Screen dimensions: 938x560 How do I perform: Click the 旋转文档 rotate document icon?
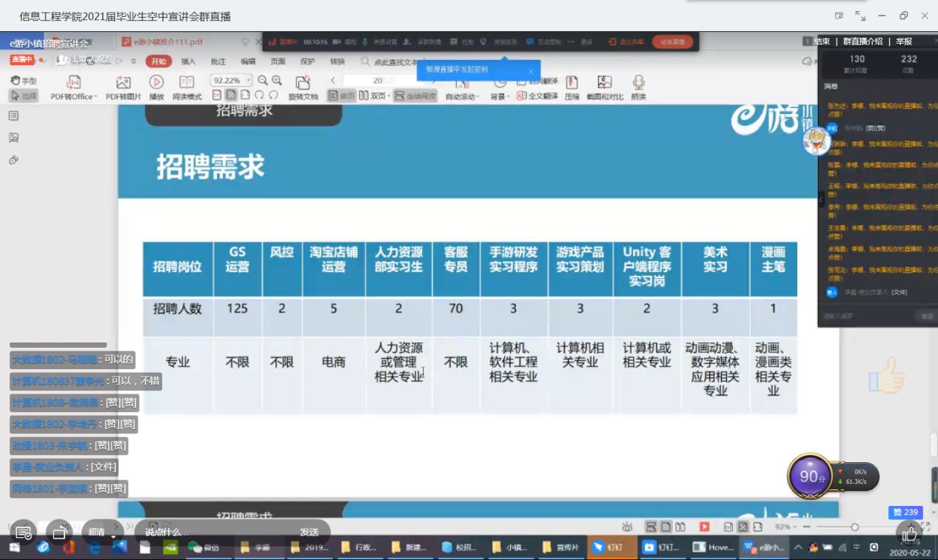point(303,82)
